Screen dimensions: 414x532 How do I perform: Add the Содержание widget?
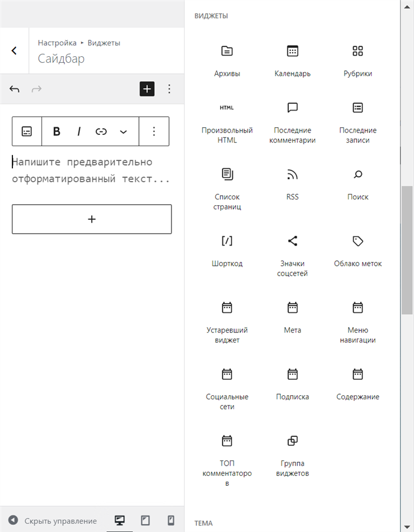click(358, 385)
